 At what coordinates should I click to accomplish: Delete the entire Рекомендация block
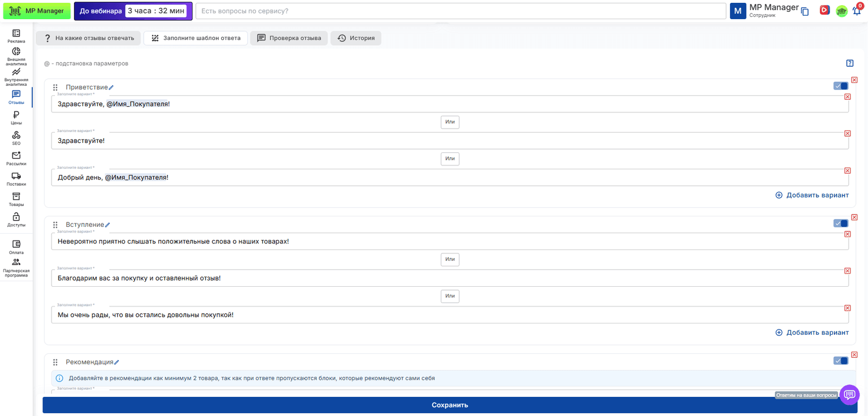[x=854, y=354]
